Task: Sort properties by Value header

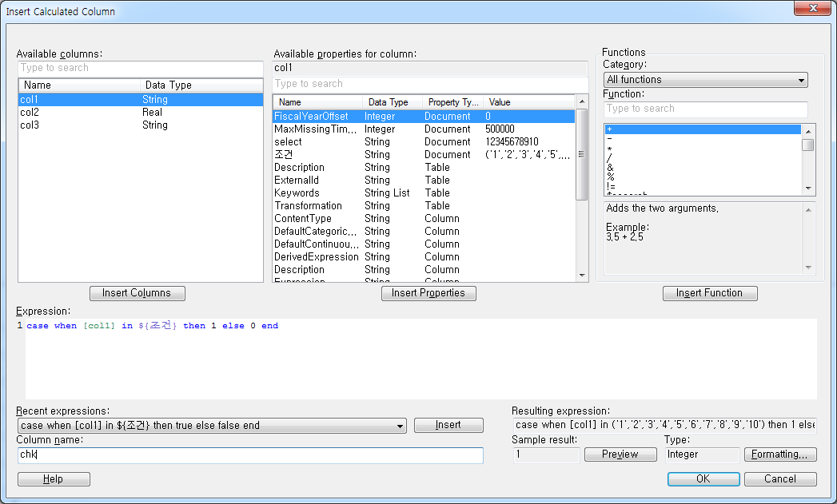Action: pyautogui.click(x=529, y=102)
